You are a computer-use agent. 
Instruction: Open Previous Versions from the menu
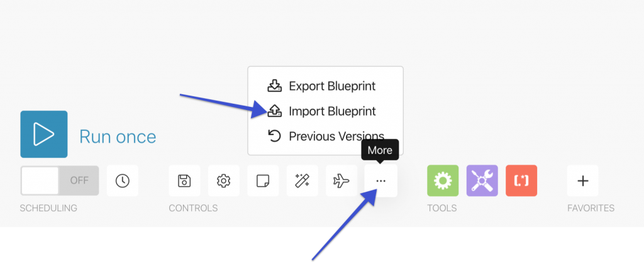pyautogui.click(x=326, y=136)
